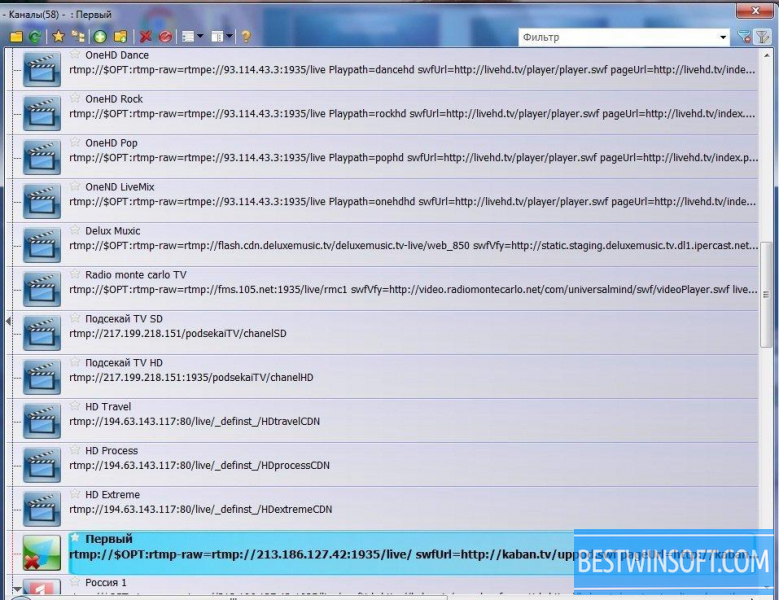Click the clear filter funnel icon
The width and height of the screenshot is (779, 600).
point(744,37)
